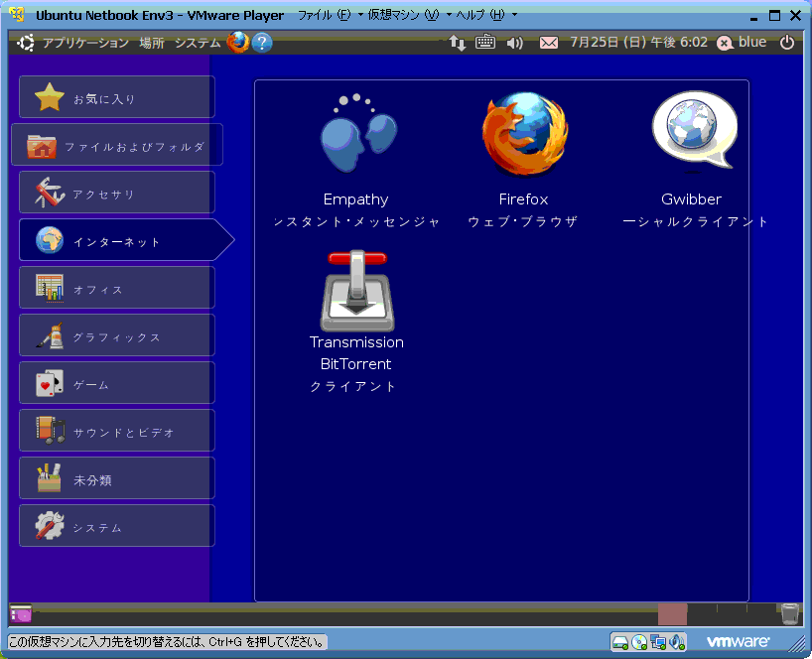Click the keyboard input method indicator

(485, 42)
